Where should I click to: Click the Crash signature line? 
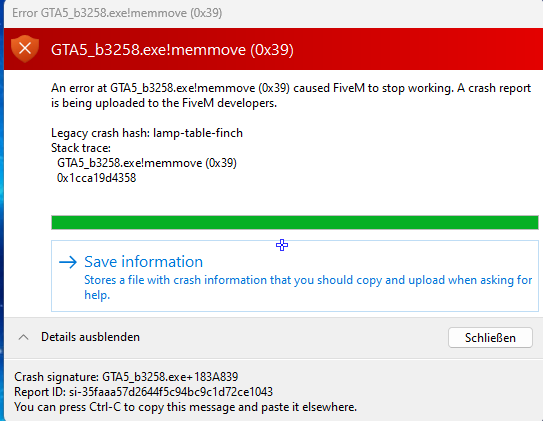point(126,377)
